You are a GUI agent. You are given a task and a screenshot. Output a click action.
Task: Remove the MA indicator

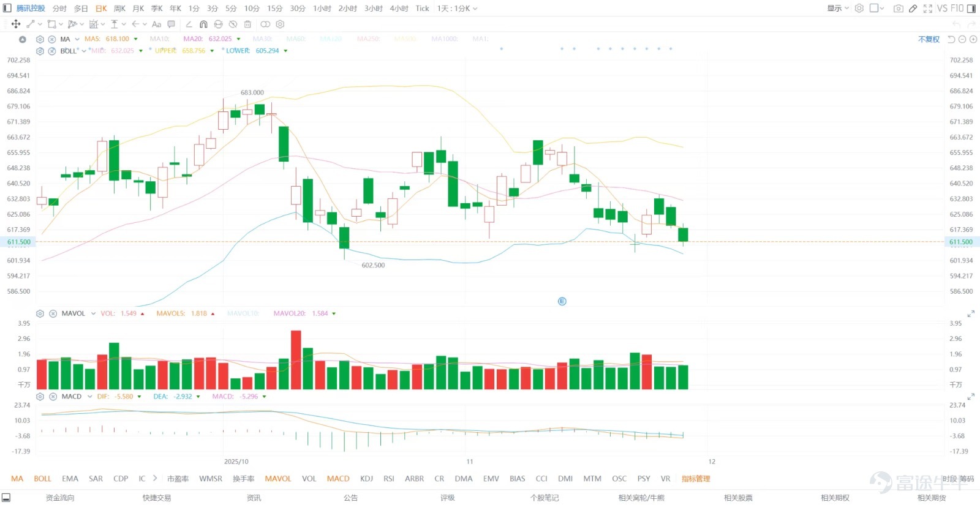tap(52, 39)
